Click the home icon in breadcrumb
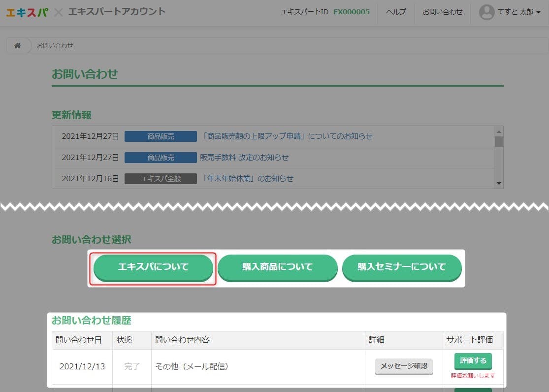 click(x=18, y=45)
